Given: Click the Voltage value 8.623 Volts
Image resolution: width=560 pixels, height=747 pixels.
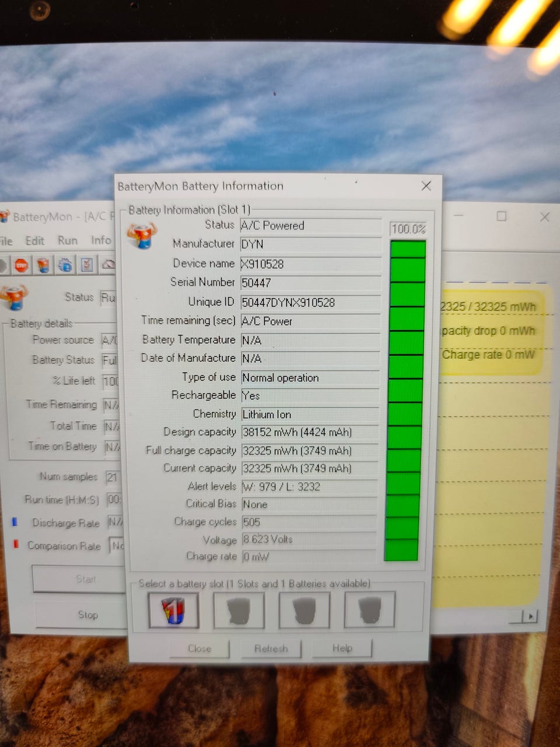Looking at the screenshot, I should 309,539.
